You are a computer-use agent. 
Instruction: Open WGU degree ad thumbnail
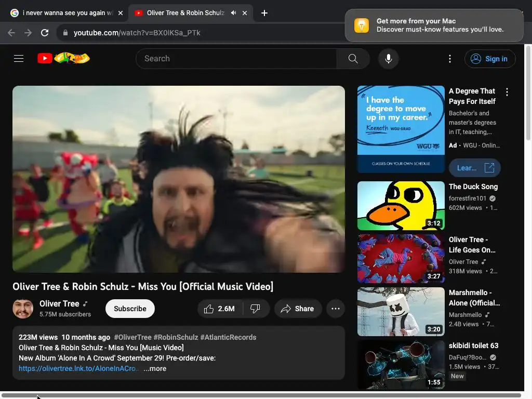point(401,129)
